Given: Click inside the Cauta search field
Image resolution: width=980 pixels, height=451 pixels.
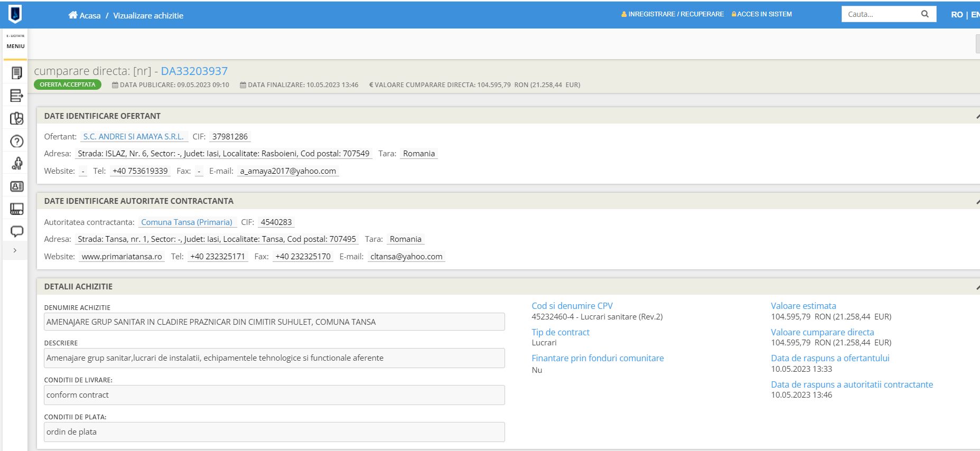Looking at the screenshot, I should tap(880, 14).
